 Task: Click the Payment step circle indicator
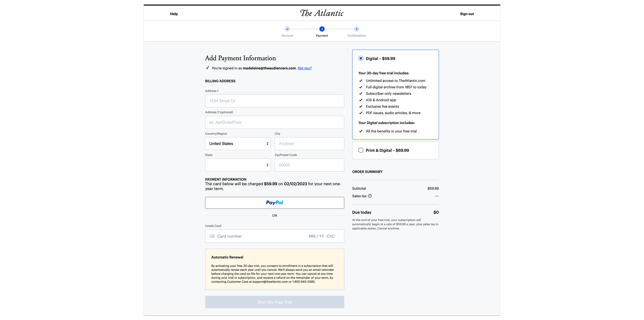tap(322, 29)
